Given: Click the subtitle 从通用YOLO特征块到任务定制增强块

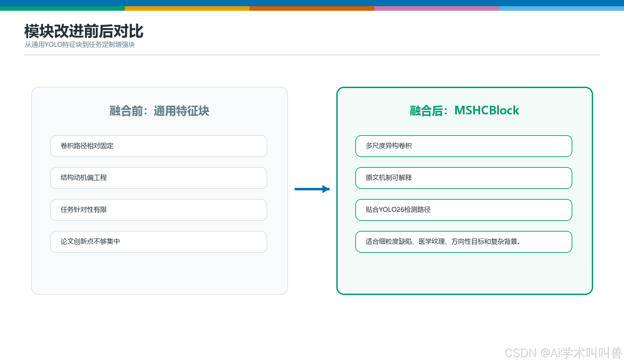Looking at the screenshot, I should (80, 45).
